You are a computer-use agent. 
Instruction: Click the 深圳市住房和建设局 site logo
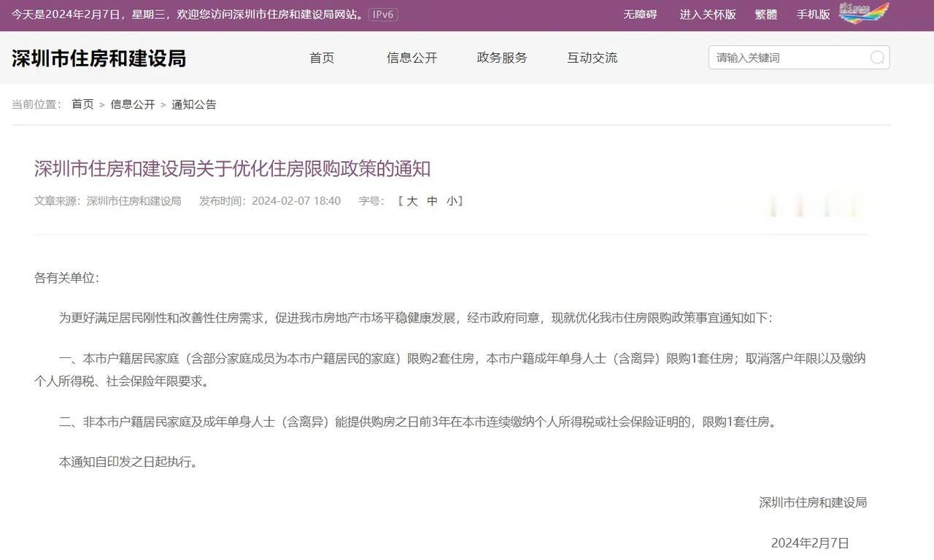(x=99, y=58)
